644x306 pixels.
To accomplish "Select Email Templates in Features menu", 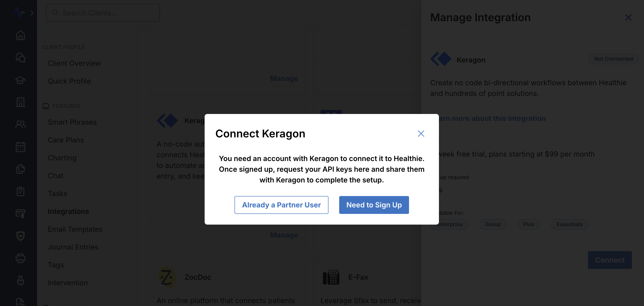I will (x=75, y=229).
